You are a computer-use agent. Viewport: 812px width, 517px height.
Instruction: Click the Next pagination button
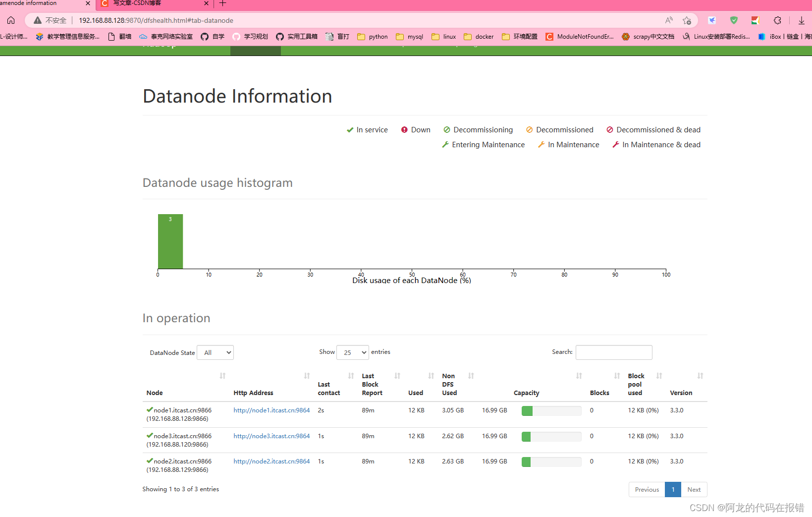tap(694, 490)
